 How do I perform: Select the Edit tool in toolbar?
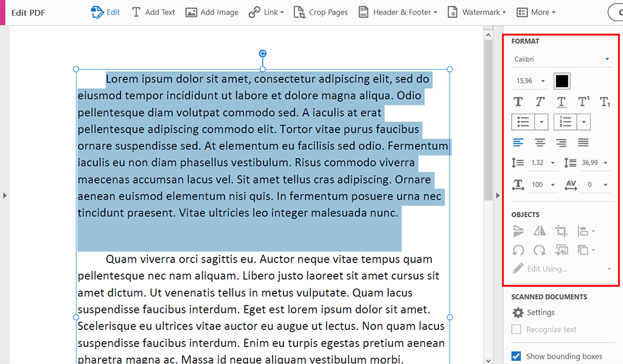(x=105, y=12)
